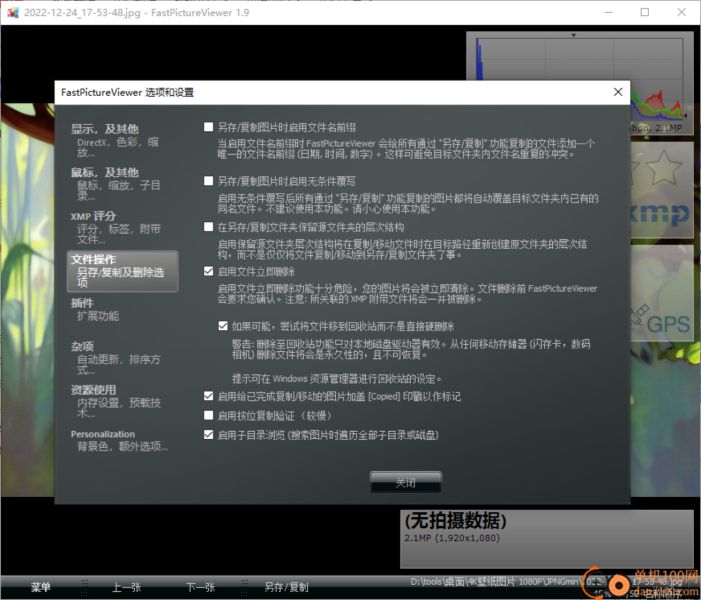Open 显示，及其他 settings section
Image resolution: width=701 pixels, height=600 pixels.
(122, 140)
